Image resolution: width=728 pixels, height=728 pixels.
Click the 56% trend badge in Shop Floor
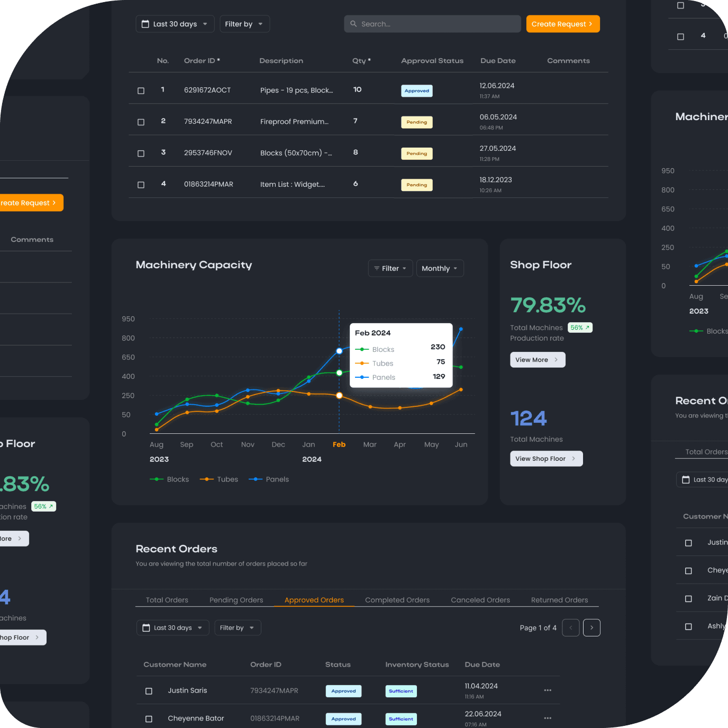click(x=580, y=327)
